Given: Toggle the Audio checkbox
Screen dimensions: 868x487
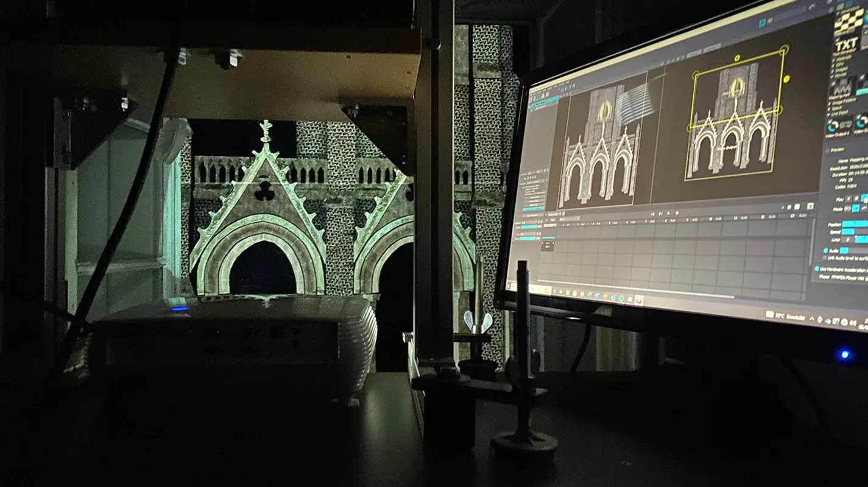Looking at the screenshot, I should point(826,250).
